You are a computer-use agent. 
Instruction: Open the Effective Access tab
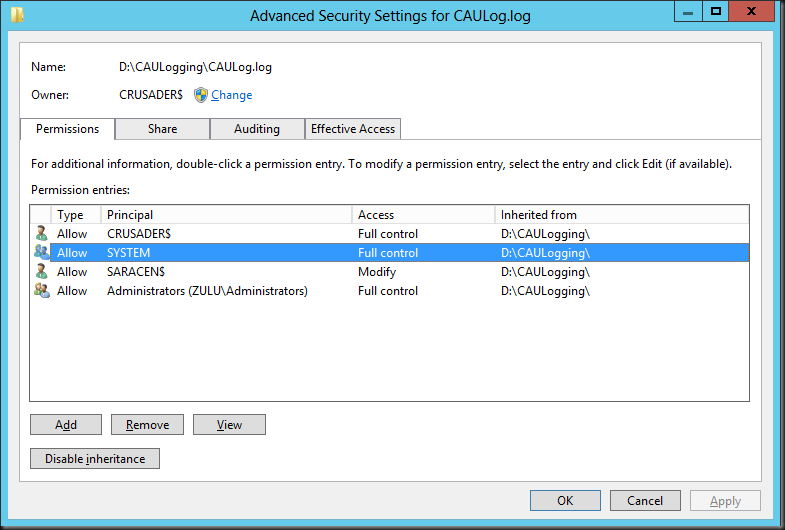352,129
